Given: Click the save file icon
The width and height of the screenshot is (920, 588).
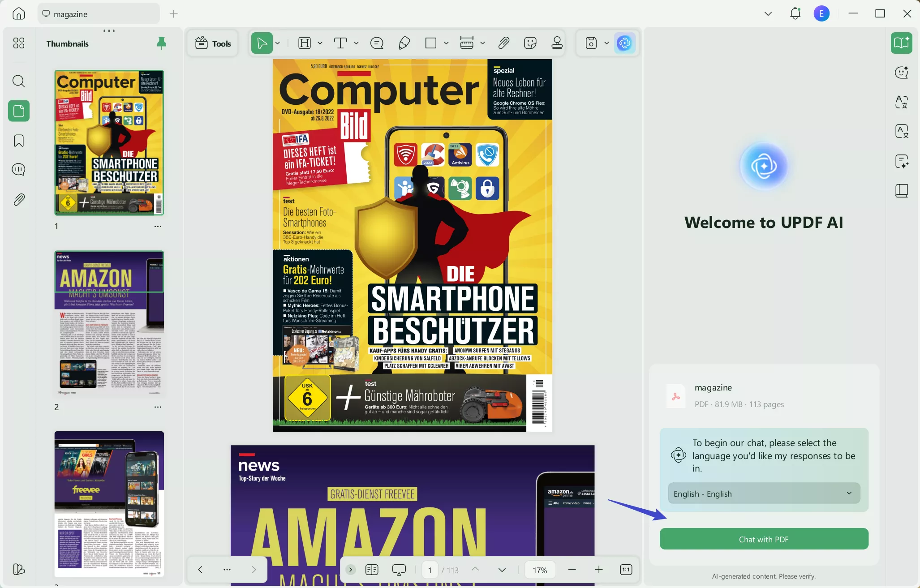Looking at the screenshot, I should 591,43.
